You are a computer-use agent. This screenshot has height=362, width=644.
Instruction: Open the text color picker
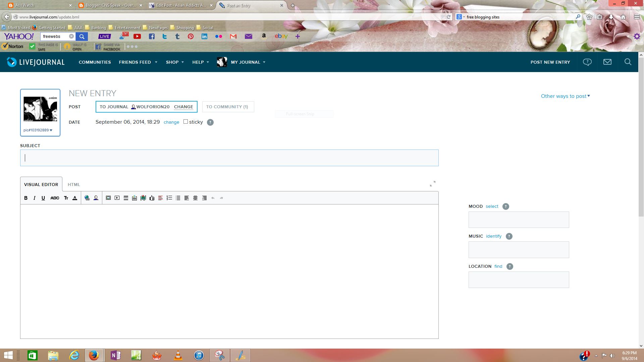point(75,198)
